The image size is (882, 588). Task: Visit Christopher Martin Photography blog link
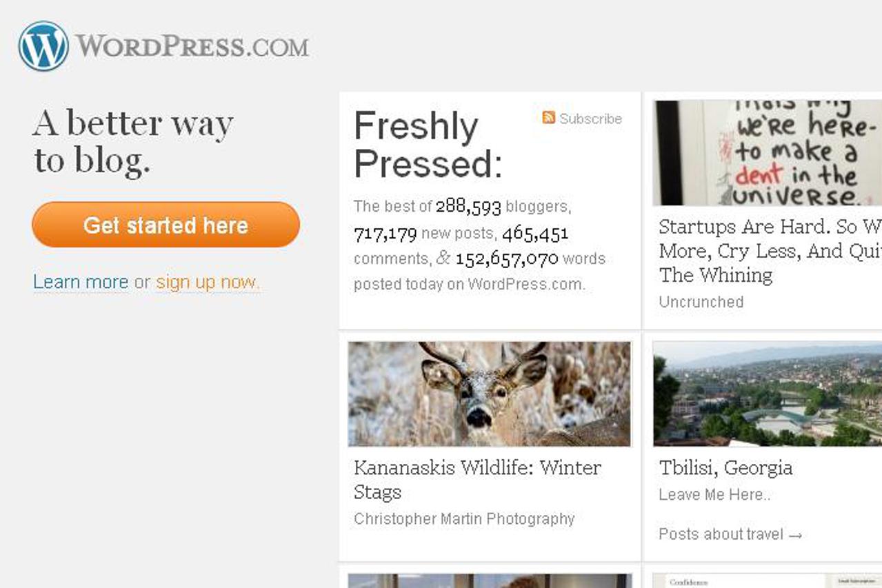[x=464, y=519]
